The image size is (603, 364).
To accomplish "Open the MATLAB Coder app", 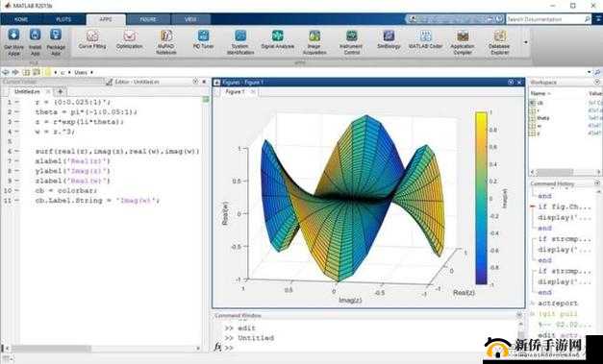I will point(426,40).
